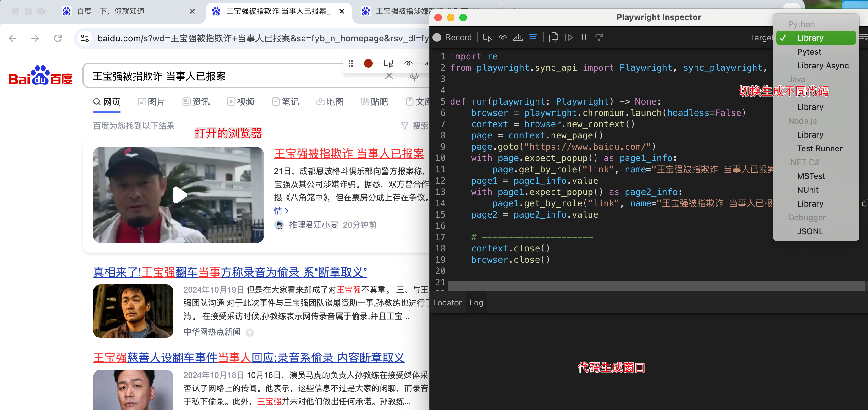Click the clear list icon right of Target
The image size is (868, 410).
click(x=863, y=38)
